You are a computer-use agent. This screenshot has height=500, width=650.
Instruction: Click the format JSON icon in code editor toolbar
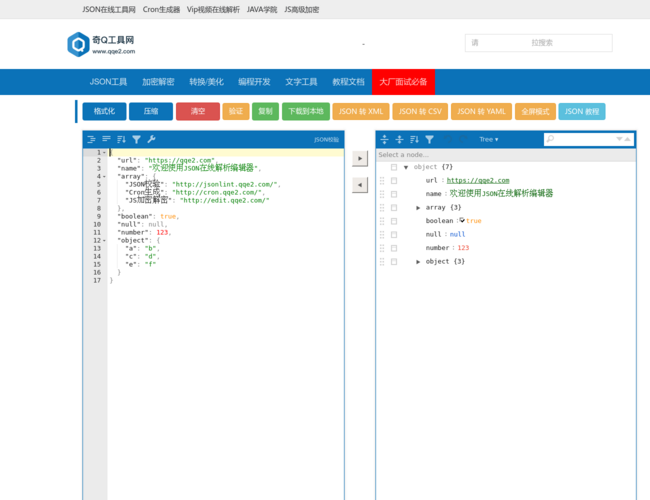click(x=91, y=140)
